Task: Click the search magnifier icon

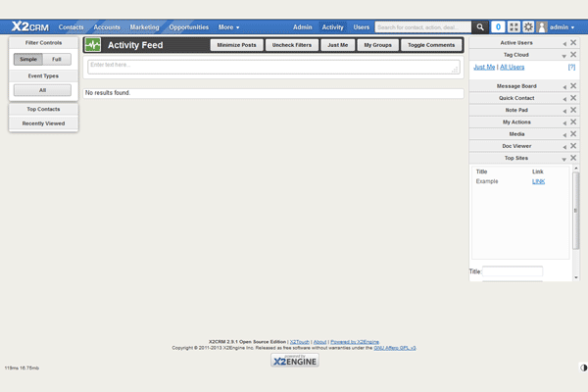Action: pyautogui.click(x=480, y=27)
